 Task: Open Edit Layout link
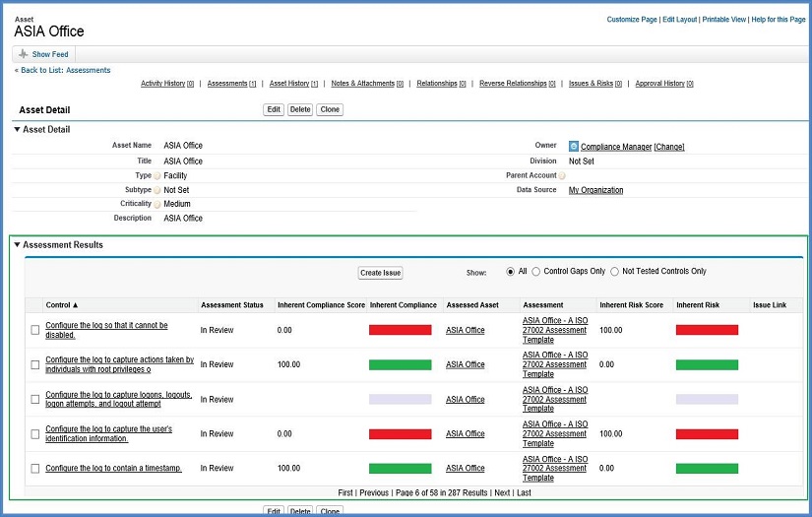click(680, 20)
